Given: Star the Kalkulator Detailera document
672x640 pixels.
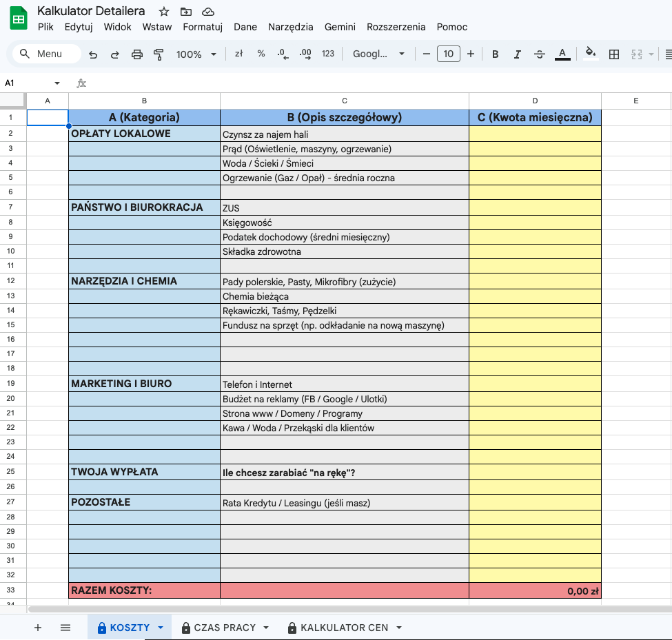Looking at the screenshot, I should click(164, 12).
